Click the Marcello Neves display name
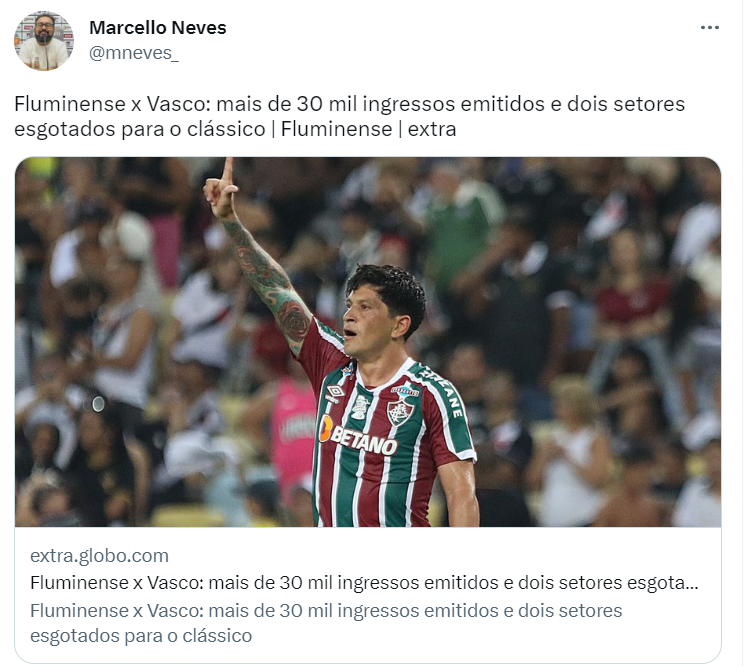Screen dimensions: 747x667 158,28
